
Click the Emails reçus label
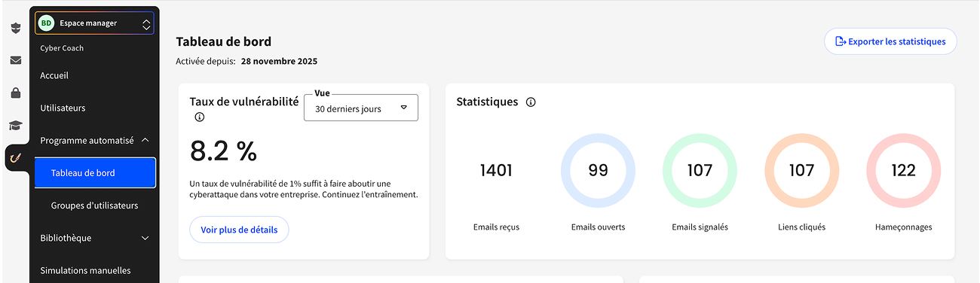[x=496, y=227]
